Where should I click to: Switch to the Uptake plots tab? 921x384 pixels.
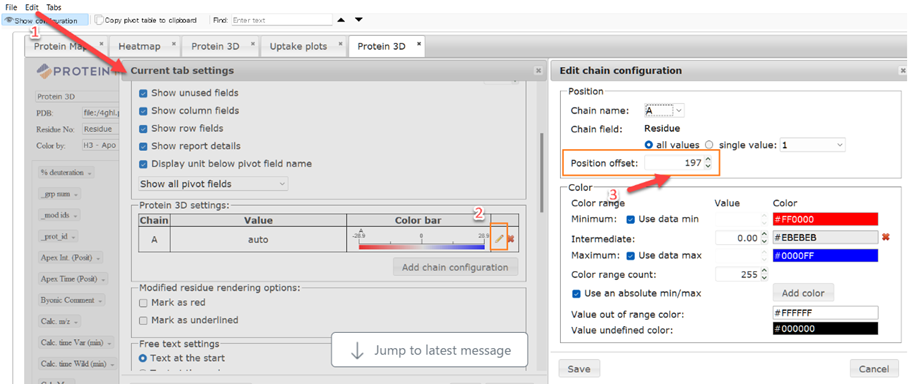(x=298, y=46)
